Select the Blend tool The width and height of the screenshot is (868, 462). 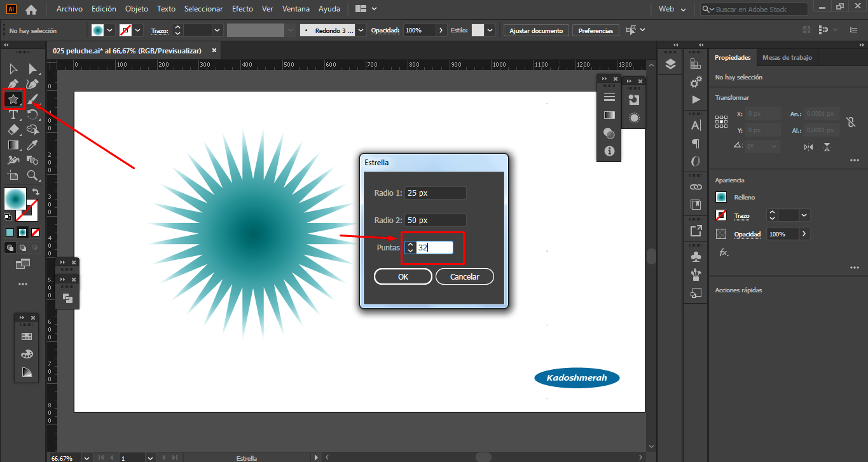32,160
